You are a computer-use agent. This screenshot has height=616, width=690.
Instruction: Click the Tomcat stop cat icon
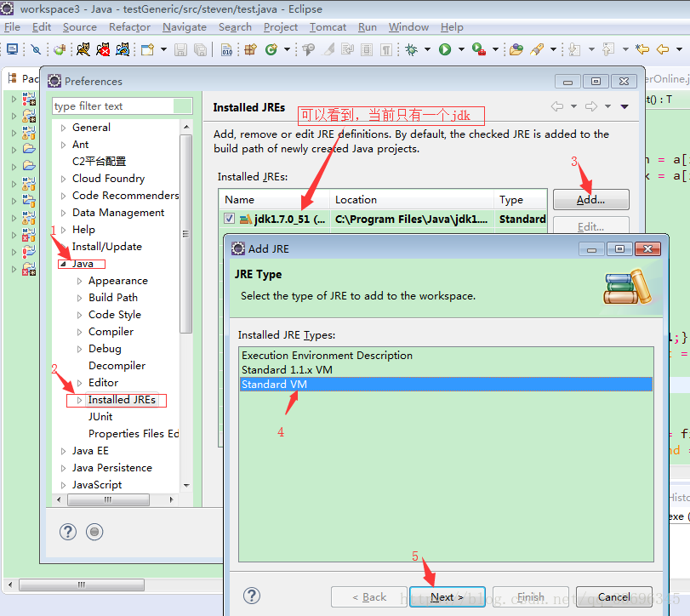103,49
